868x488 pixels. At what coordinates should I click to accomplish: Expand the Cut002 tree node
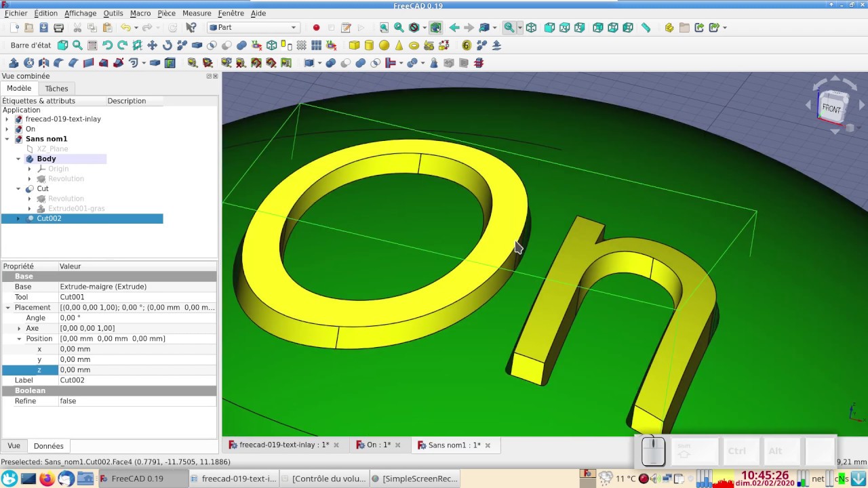point(18,218)
